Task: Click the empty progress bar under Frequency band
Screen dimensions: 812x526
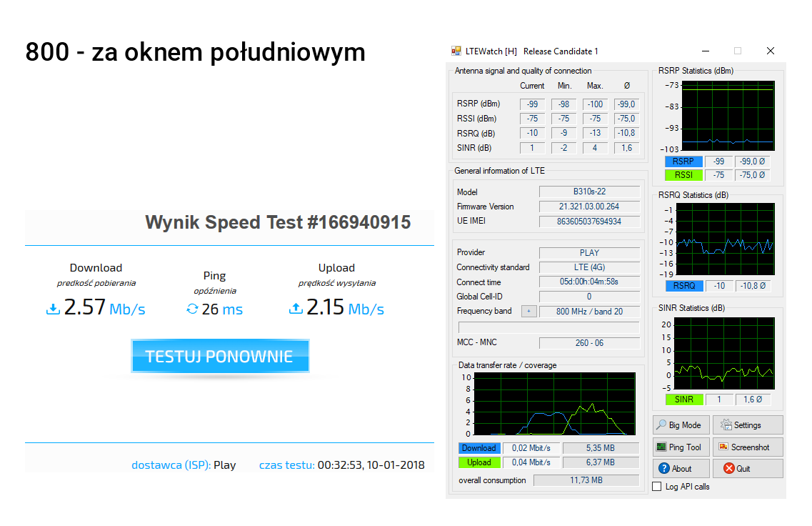Action: (x=549, y=327)
